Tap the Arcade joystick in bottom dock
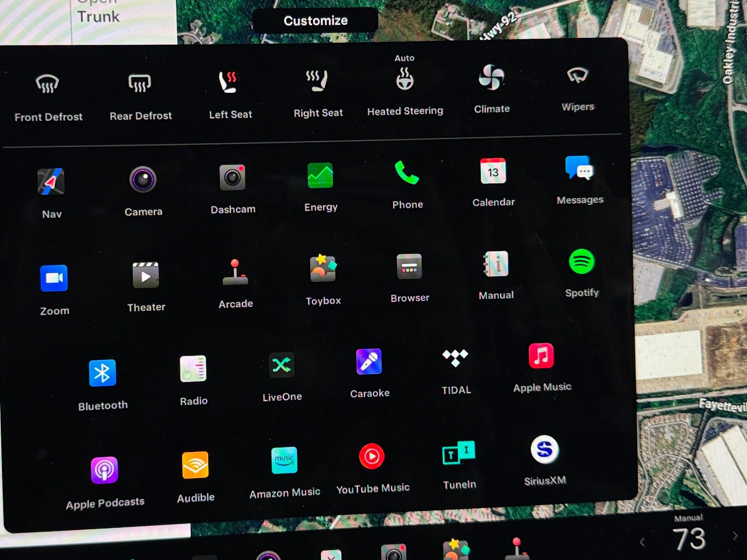This screenshot has height=560, width=747. point(517,549)
